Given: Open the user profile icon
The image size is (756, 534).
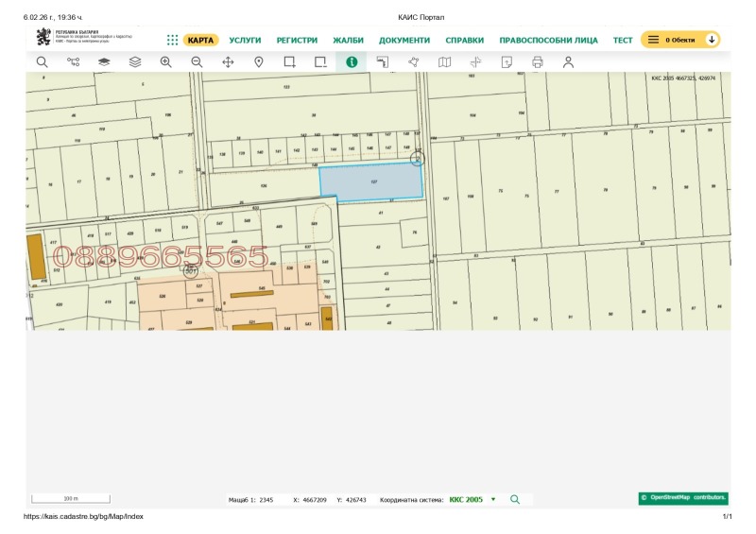Looking at the screenshot, I should [568, 62].
